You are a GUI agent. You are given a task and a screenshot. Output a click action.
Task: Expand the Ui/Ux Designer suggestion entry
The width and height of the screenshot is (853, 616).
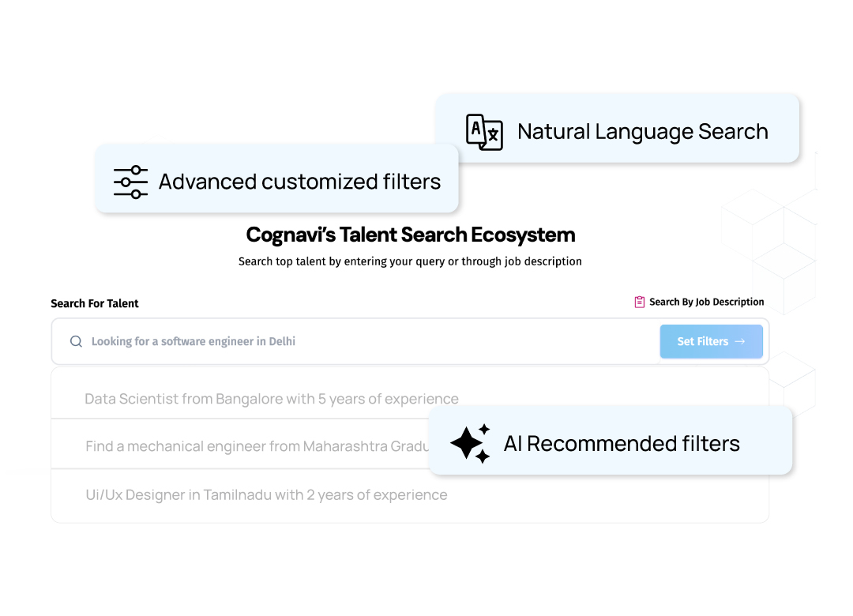[265, 494]
